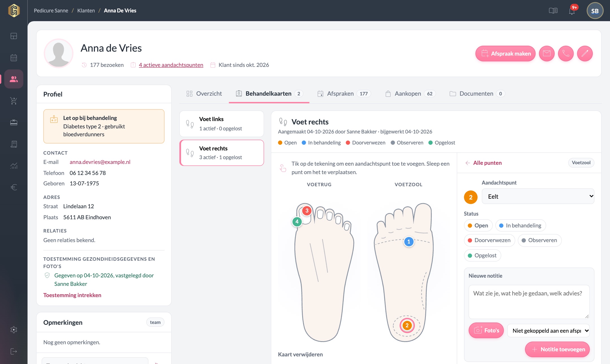Select red marker 3 on the voetrug
Image resolution: width=610 pixels, height=364 pixels.
pos(307,210)
